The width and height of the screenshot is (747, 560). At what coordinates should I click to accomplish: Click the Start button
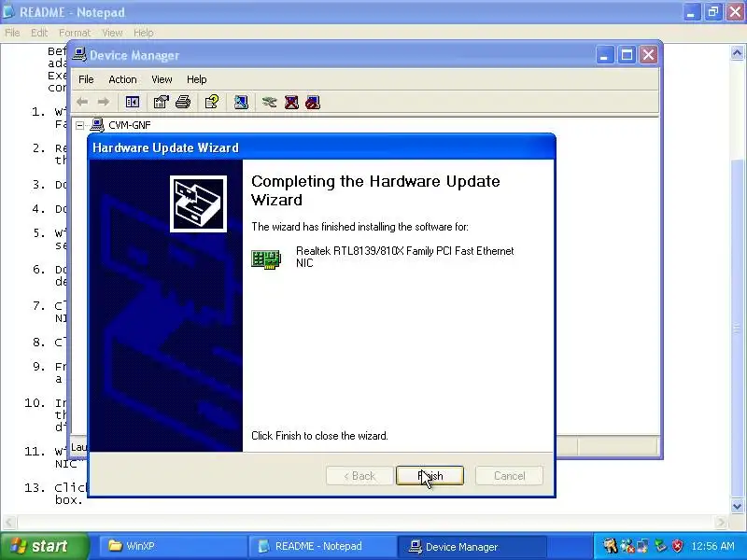(44, 546)
